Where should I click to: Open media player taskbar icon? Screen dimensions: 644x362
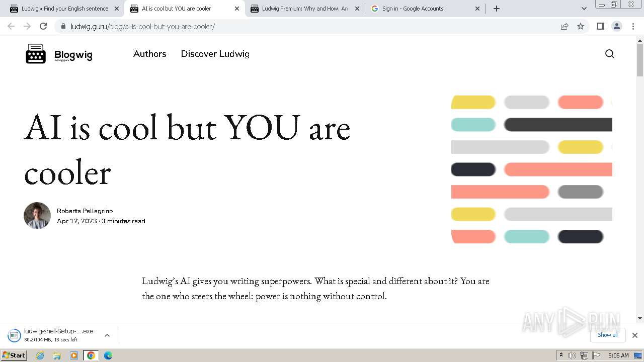pyautogui.click(x=74, y=355)
